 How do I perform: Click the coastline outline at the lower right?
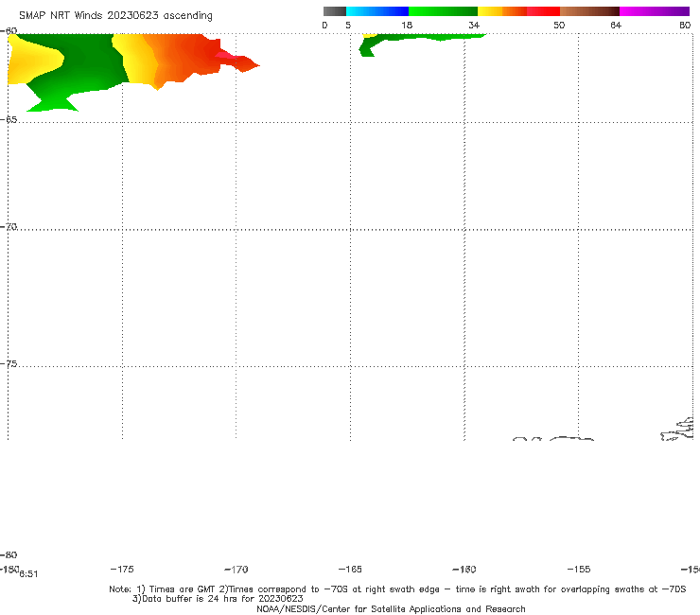677,430
